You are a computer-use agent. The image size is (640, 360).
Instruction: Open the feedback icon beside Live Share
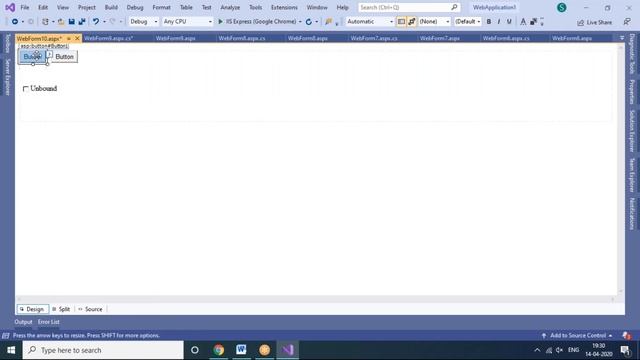pos(627,22)
